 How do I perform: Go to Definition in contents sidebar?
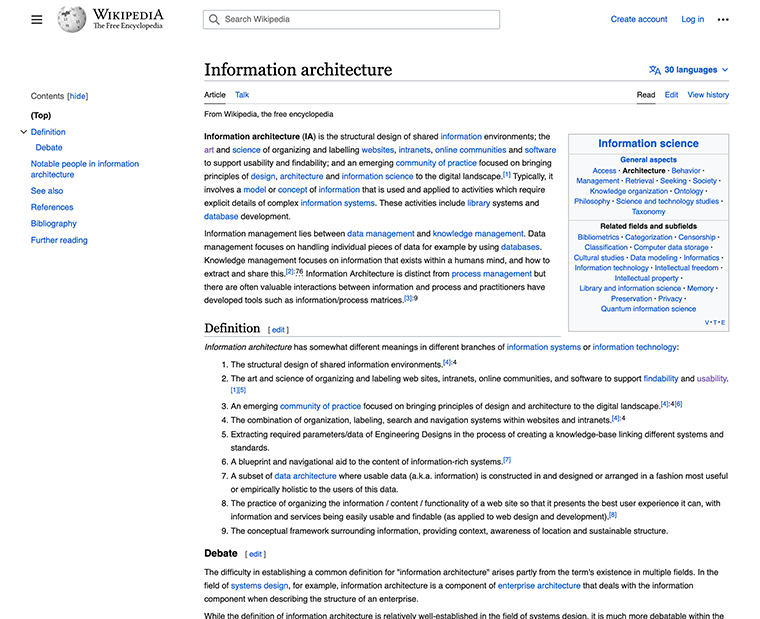pyautogui.click(x=48, y=132)
